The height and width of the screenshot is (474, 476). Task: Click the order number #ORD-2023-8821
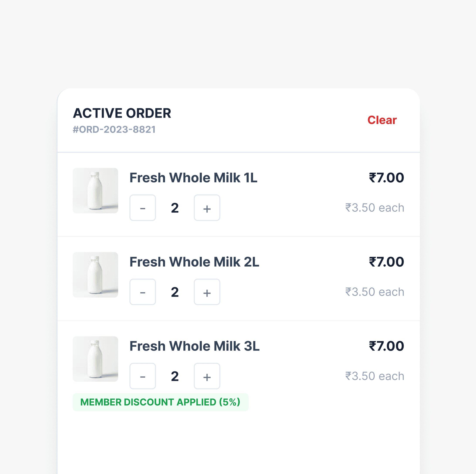tap(114, 130)
